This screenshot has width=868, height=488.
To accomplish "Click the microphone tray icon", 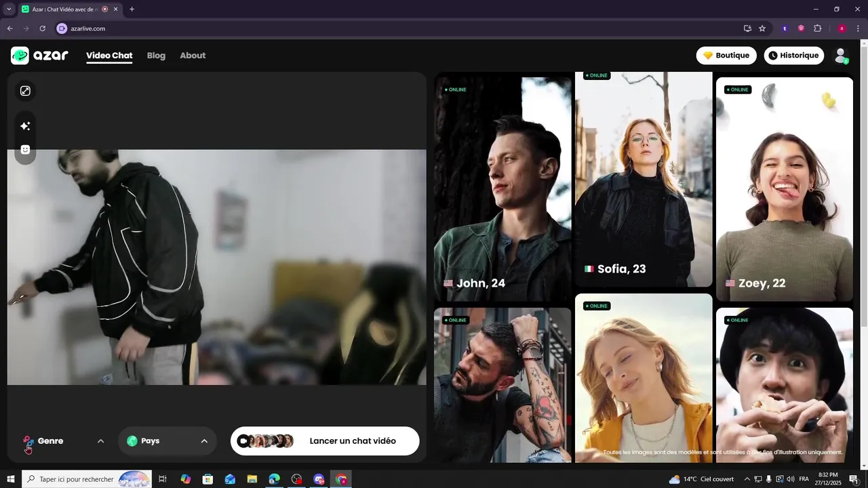I will coord(769,479).
